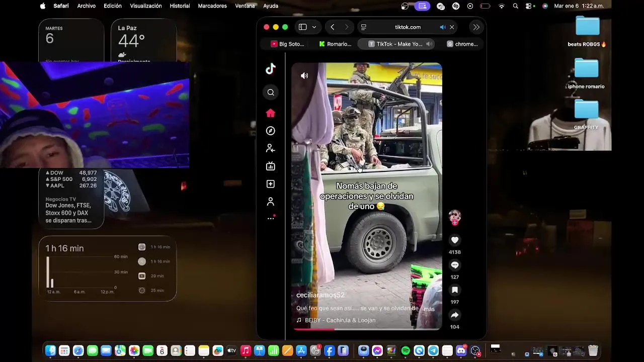Open the Marcadores menu

point(212,6)
